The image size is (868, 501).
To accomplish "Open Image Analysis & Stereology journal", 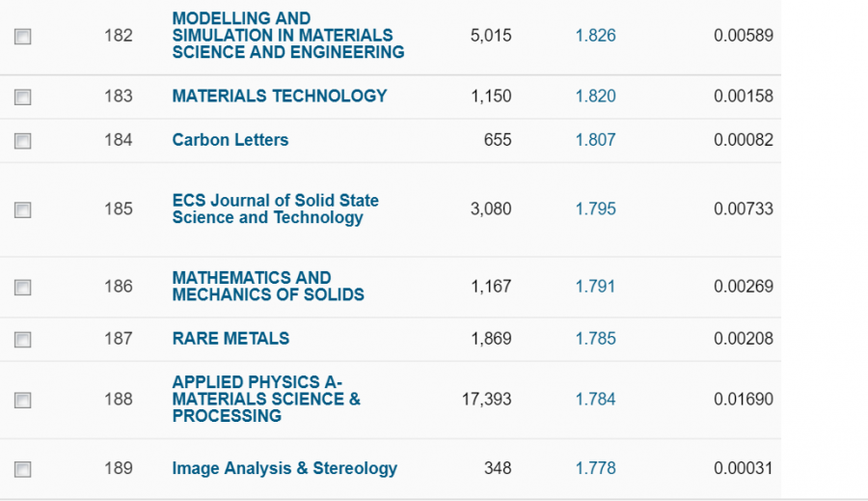I will point(284,468).
